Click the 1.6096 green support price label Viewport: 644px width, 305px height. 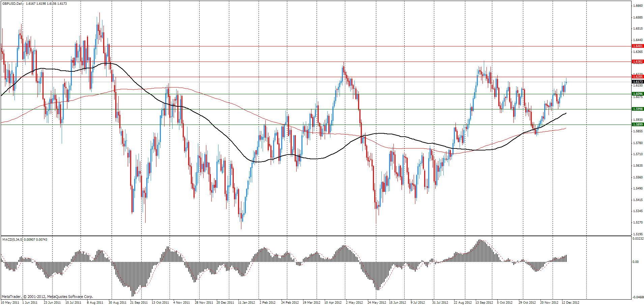tap(637, 94)
